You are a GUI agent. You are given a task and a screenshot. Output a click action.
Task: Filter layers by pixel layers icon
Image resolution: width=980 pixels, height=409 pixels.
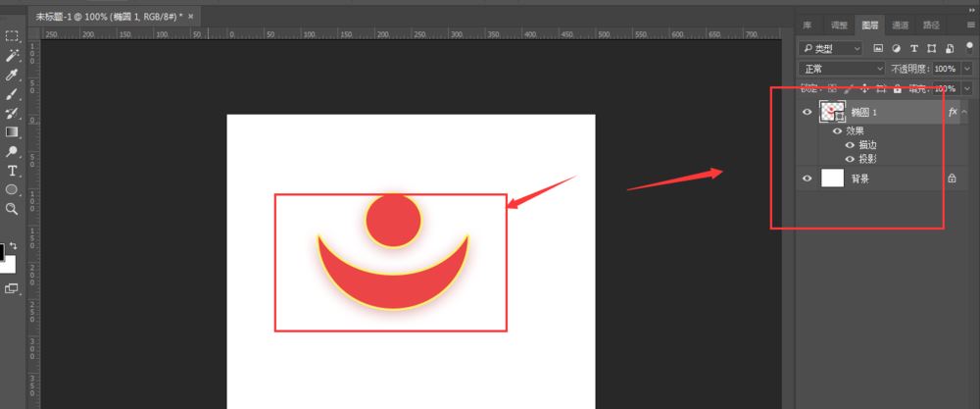coord(878,48)
